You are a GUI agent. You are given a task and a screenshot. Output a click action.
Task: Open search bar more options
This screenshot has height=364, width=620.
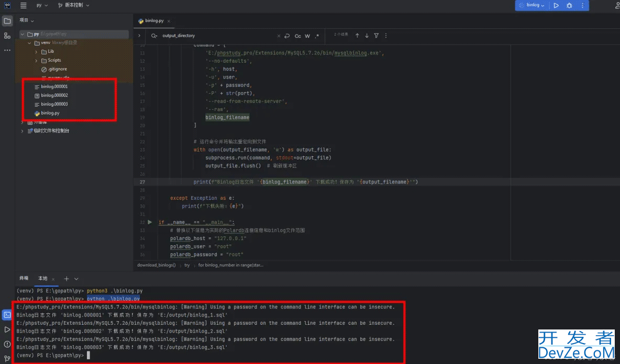pyautogui.click(x=386, y=36)
